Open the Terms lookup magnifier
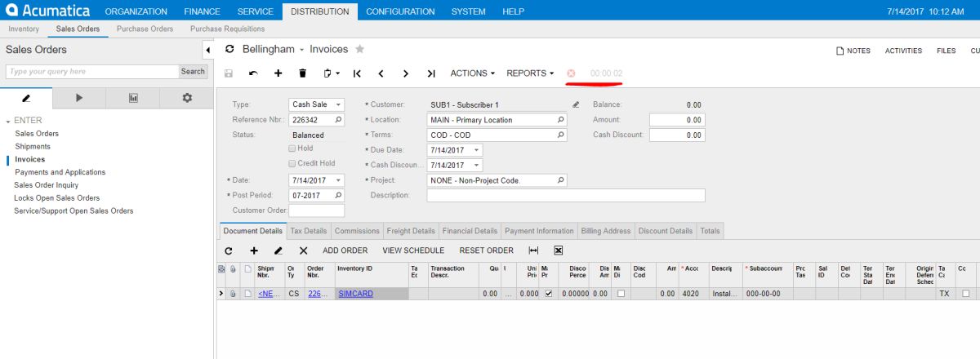This screenshot has height=359, width=980. (x=561, y=135)
